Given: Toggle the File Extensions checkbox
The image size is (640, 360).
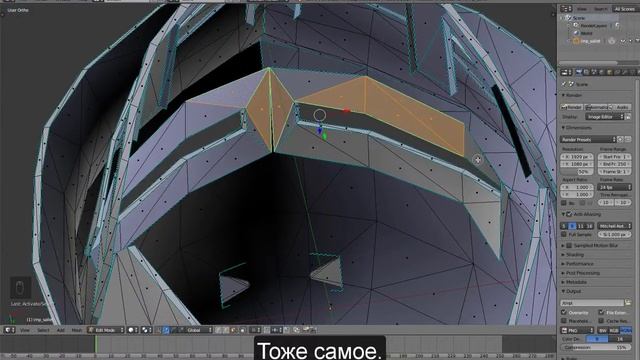Looking at the screenshot, I should tap(601, 313).
